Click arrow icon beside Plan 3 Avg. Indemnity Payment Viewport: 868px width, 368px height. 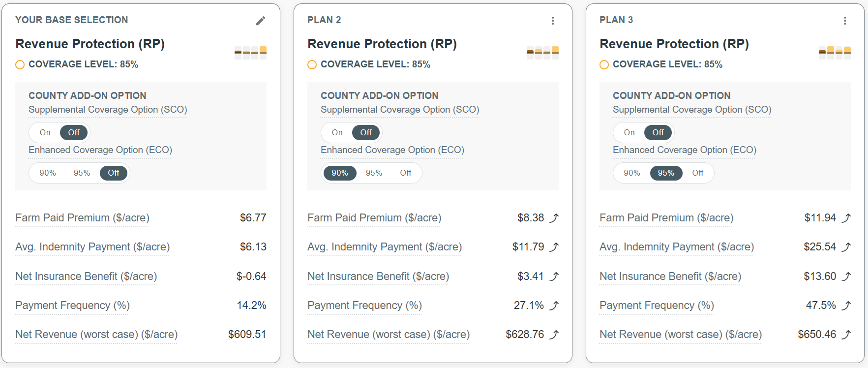coord(846,247)
